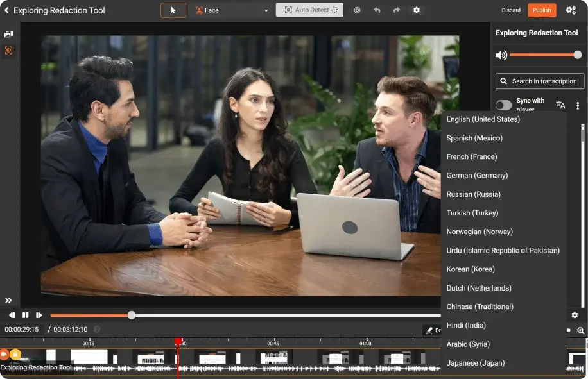This screenshot has width=588, height=379.
Task: Click the redo arrow icon
Action: [396, 10]
